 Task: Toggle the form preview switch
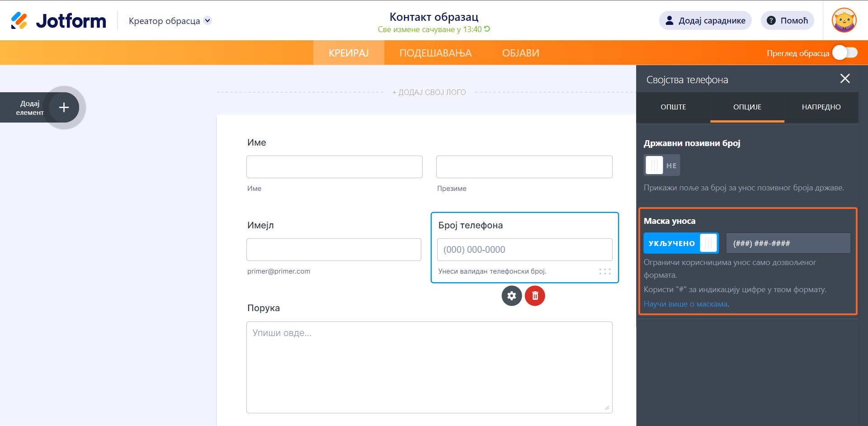(844, 53)
